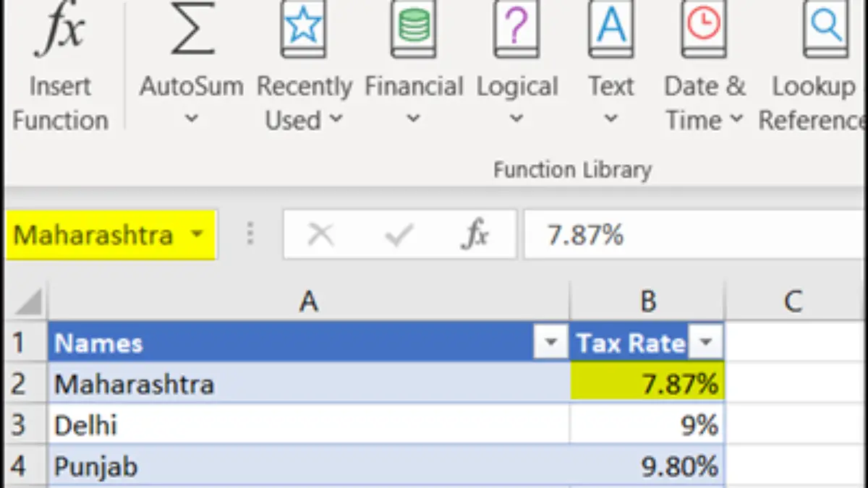Select the 9% tax rate cell
This screenshot has width=868, height=488.
click(x=647, y=424)
